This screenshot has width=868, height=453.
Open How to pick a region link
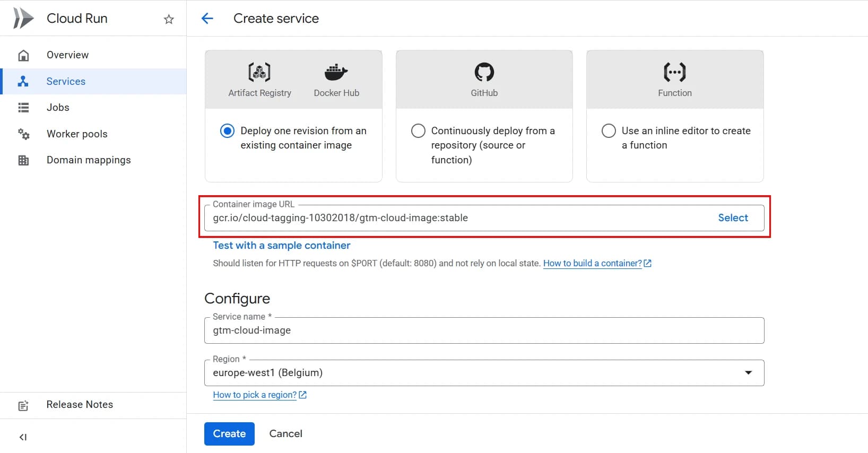tap(255, 395)
